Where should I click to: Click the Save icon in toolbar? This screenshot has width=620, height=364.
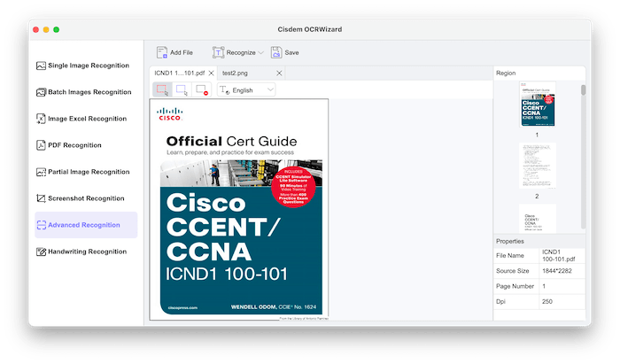275,52
